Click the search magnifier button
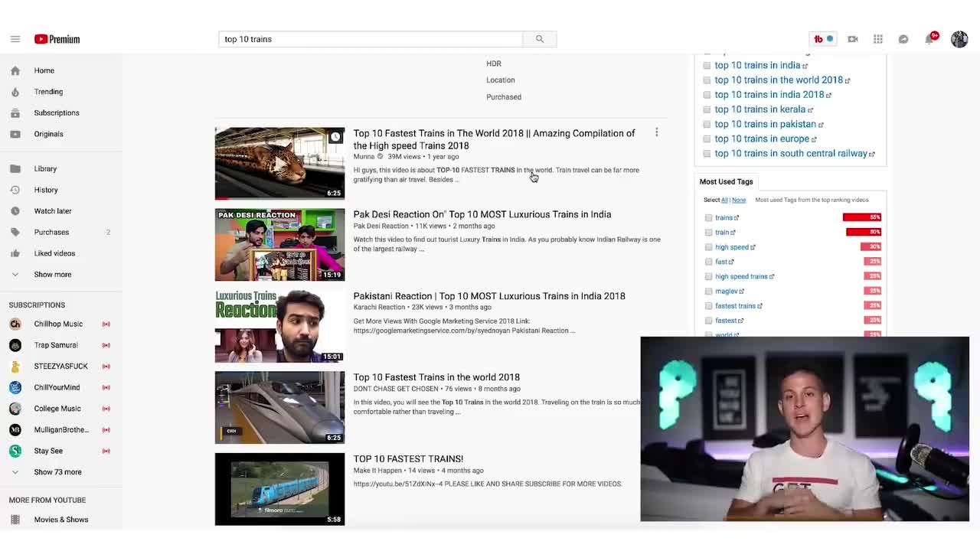Viewport: 980px width, 551px height. coord(540,39)
